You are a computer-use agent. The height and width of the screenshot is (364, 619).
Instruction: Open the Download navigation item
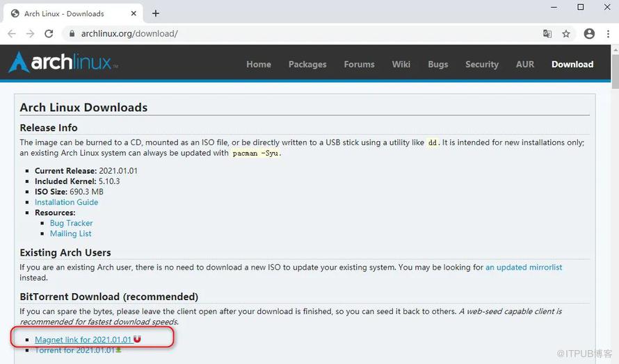(572, 65)
